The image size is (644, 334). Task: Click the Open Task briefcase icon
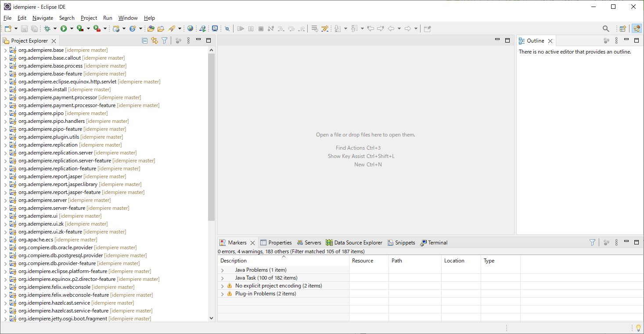[x=161, y=29]
